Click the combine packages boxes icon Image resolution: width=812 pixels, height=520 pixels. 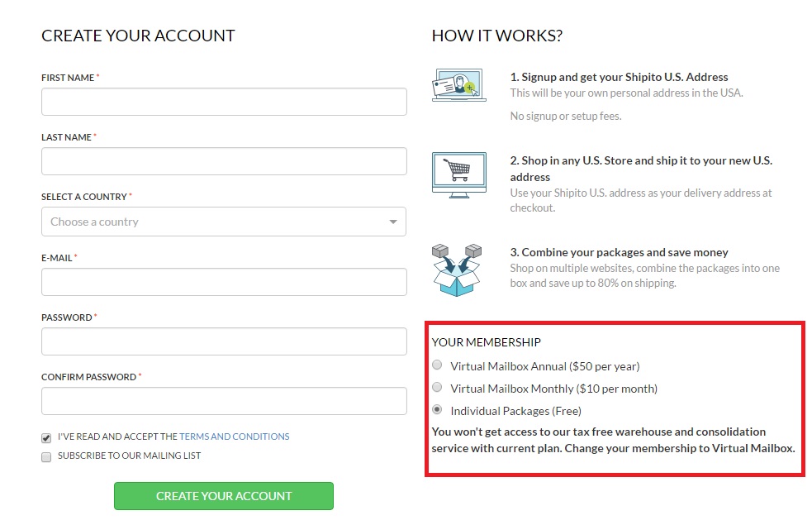point(457,270)
